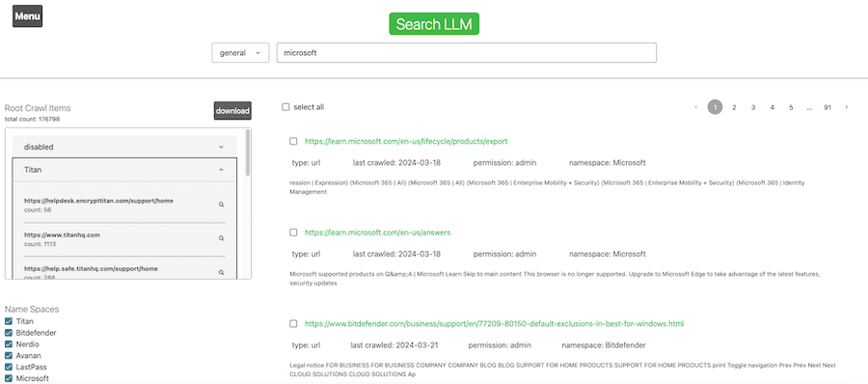Check the bitdefender default-exclusions result checkbox
Viewport: 868px width, 384px height.
(293, 323)
